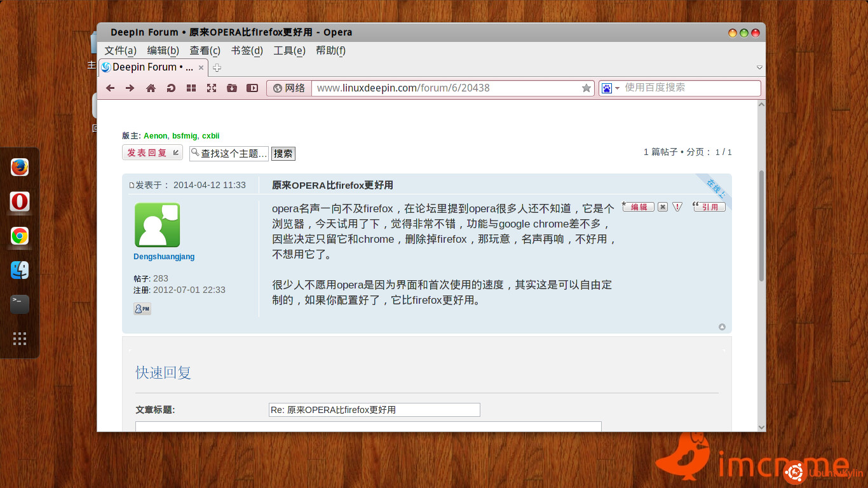
Task: Delete the post using the X icon
Action: [663, 207]
